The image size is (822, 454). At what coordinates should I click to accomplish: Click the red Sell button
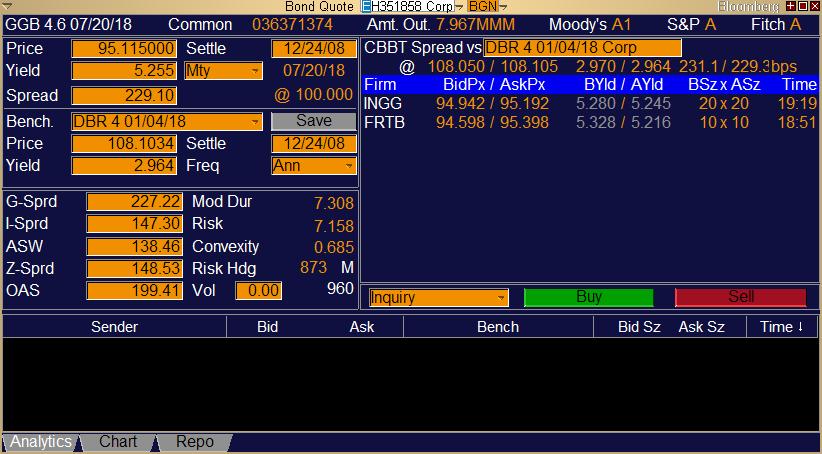pyautogui.click(x=740, y=297)
